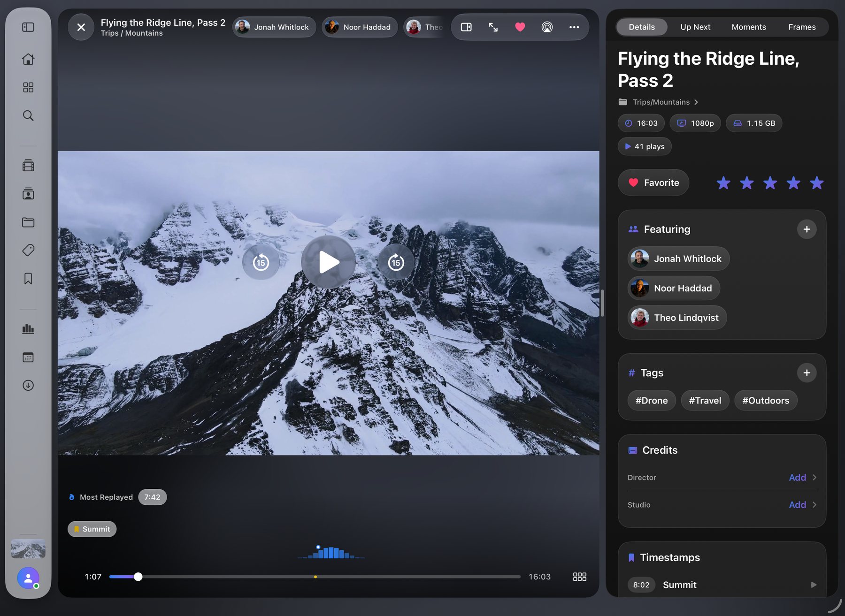Go to Home in sidebar

tap(28, 59)
